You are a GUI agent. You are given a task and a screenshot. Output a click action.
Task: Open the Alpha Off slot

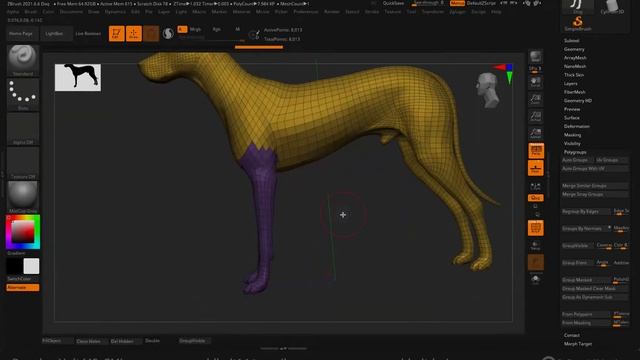23,129
